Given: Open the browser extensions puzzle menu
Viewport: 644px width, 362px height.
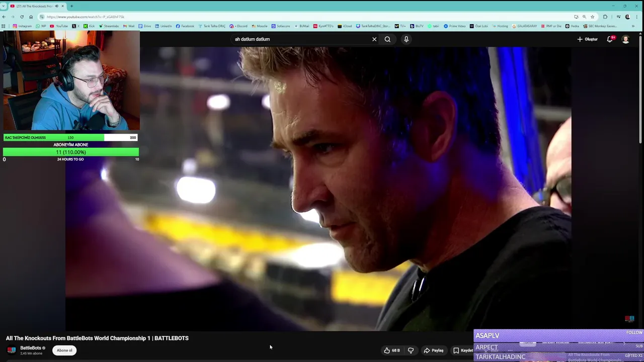Looking at the screenshot, I should (x=605, y=17).
